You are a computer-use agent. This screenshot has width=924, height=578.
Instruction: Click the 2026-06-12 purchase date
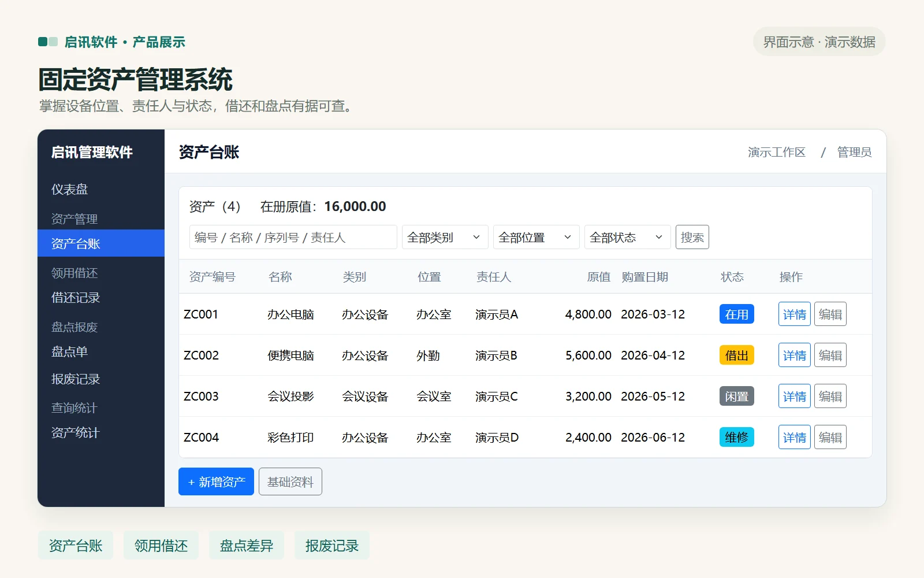pyautogui.click(x=653, y=438)
